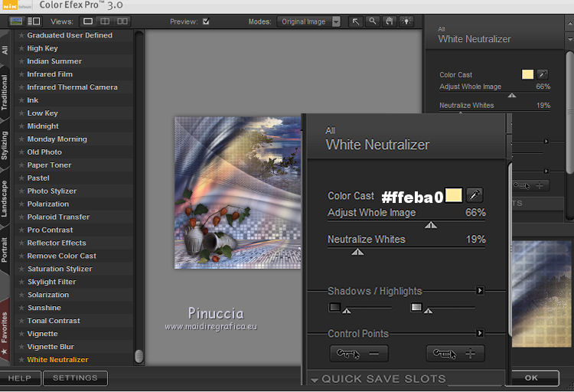
Task: Click the loupe thumbnail at lower right
Action: point(541,294)
